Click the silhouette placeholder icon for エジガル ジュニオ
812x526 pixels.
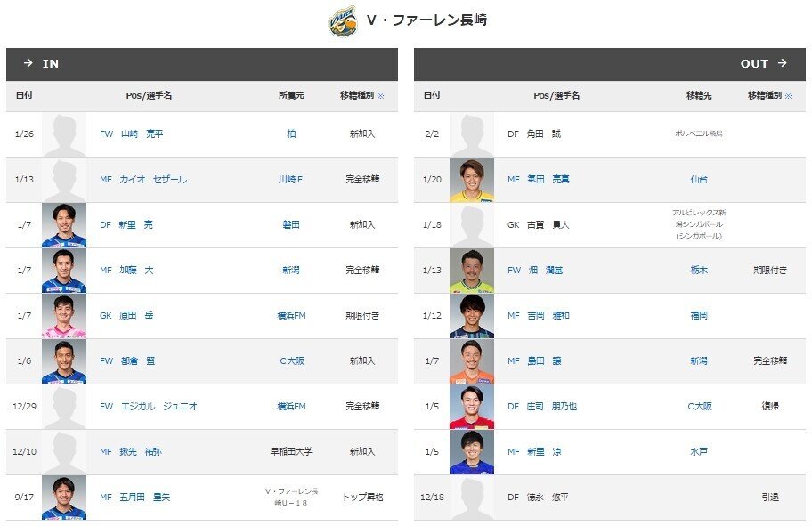pos(62,406)
